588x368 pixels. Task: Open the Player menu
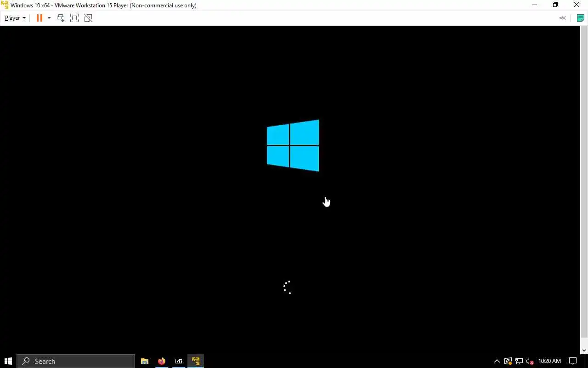click(x=15, y=18)
